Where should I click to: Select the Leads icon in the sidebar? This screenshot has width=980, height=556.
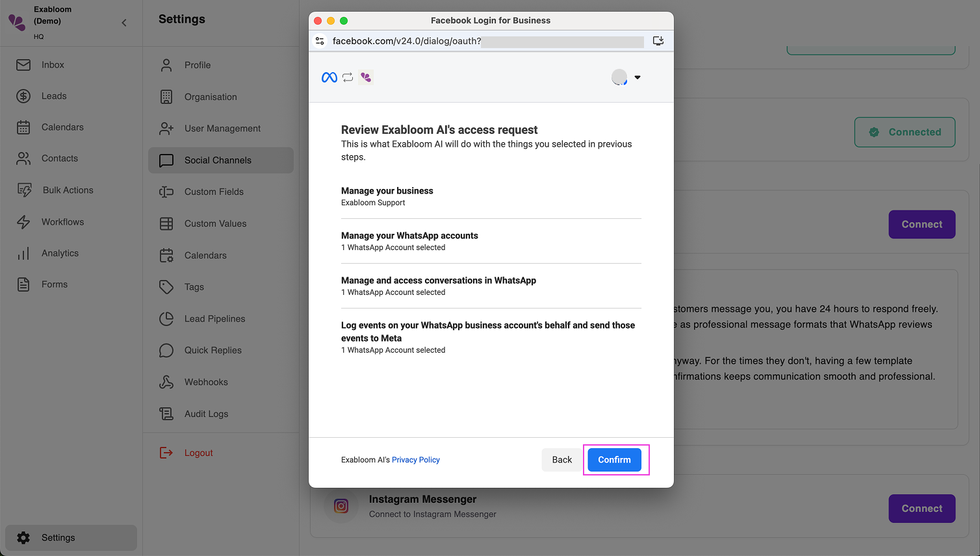click(23, 96)
